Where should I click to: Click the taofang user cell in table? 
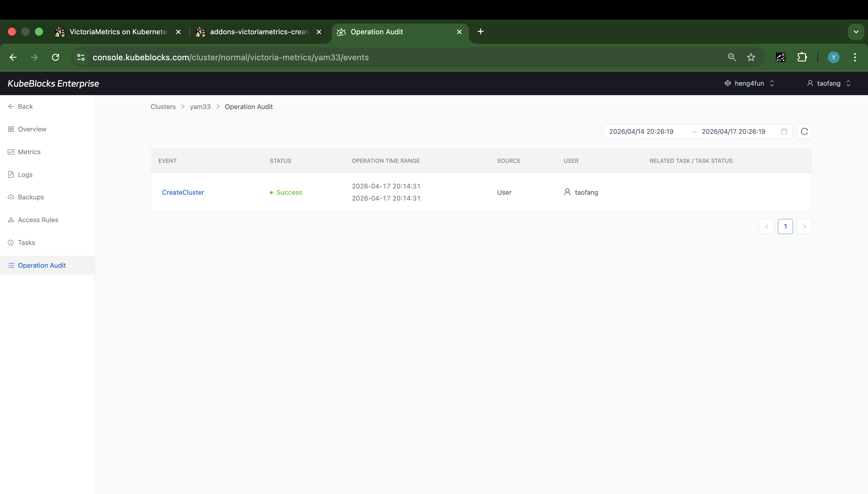581,192
